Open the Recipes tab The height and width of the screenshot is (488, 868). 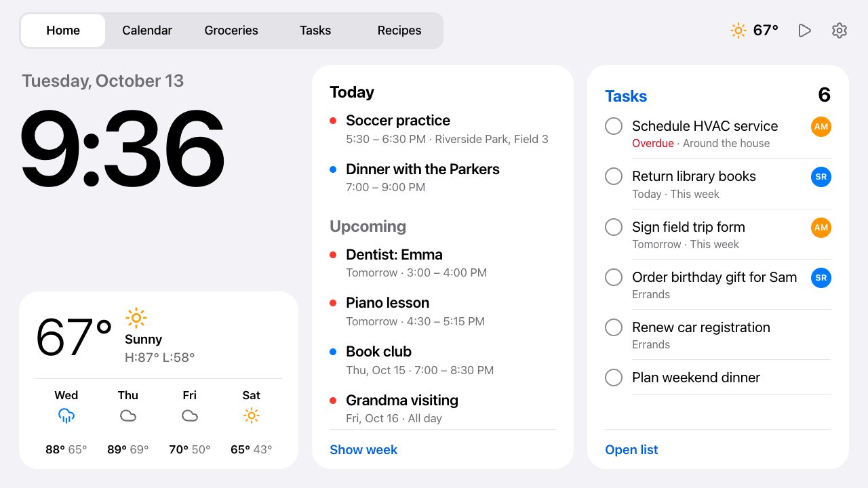[399, 30]
